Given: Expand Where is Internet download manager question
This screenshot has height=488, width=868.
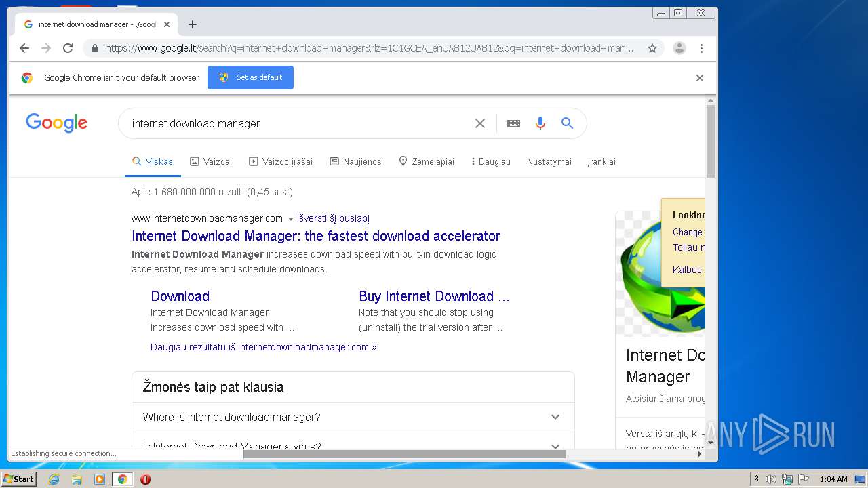Looking at the screenshot, I should coord(353,417).
